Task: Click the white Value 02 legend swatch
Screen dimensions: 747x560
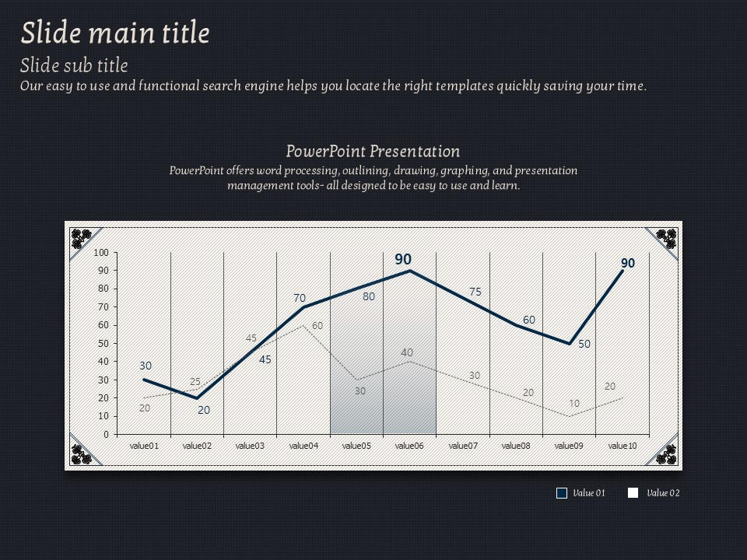Action: point(633,493)
